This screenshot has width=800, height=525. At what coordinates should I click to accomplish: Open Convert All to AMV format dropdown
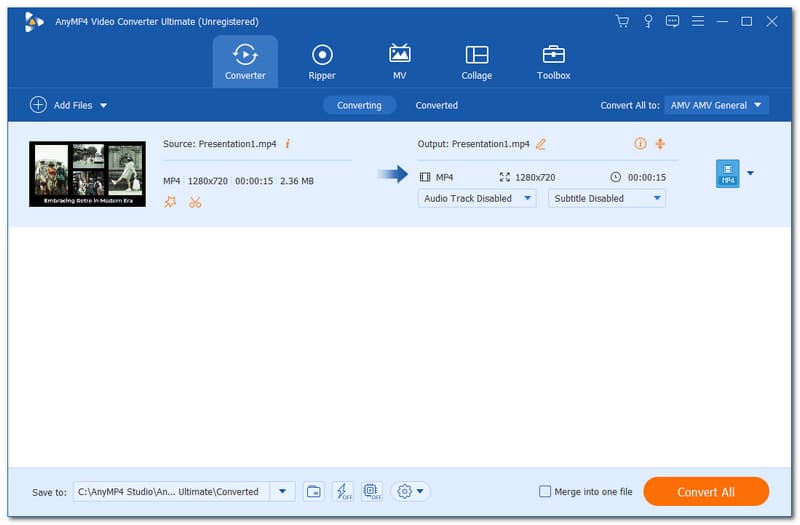tap(715, 105)
